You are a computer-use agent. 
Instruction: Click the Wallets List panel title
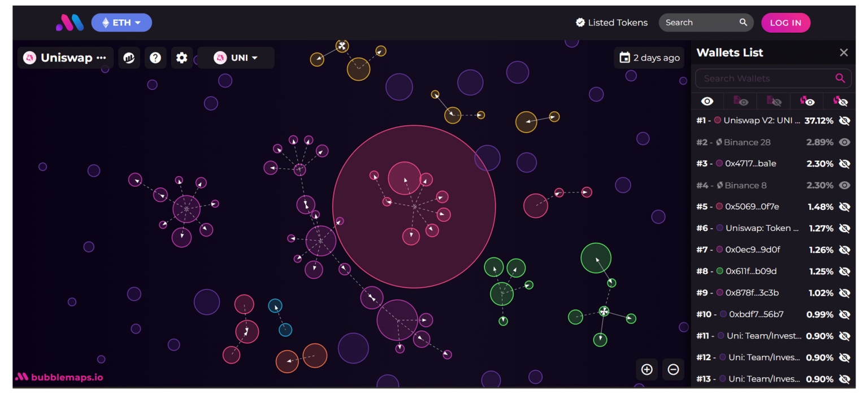(730, 52)
